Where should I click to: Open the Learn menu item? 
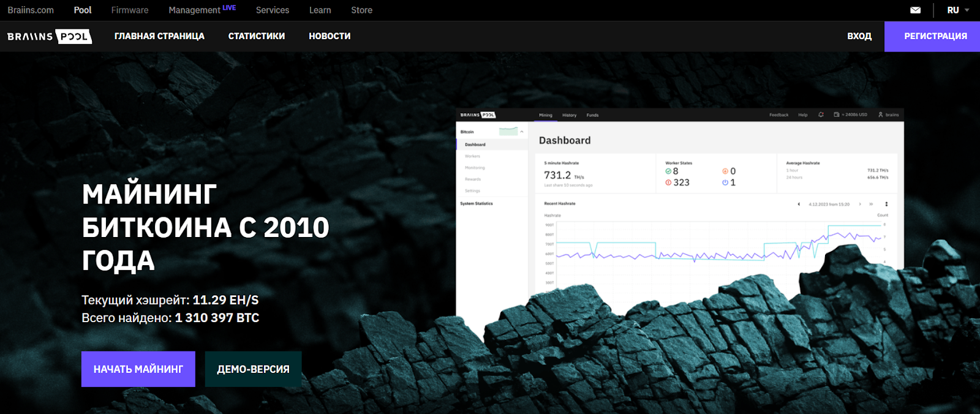pyautogui.click(x=320, y=10)
